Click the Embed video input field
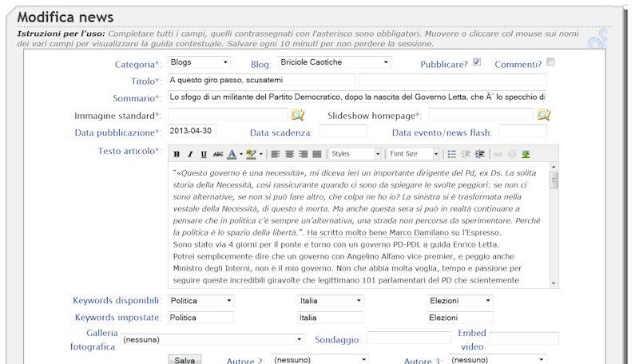The height and width of the screenshot is (364, 639). (524, 338)
